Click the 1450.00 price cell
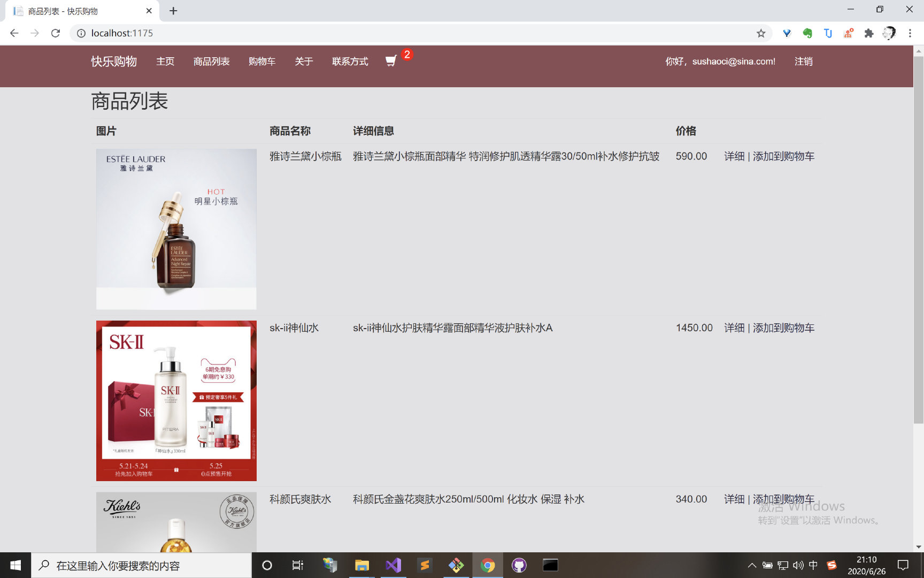 [x=694, y=328]
